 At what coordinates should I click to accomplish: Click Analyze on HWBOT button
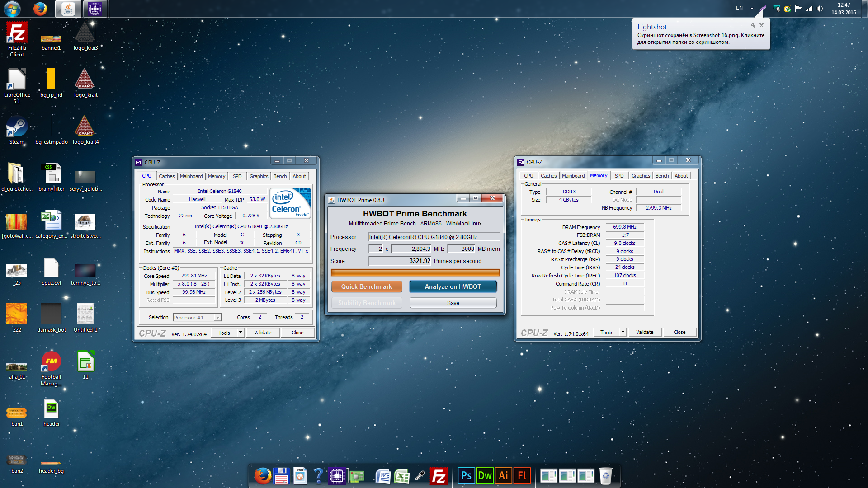(x=453, y=286)
